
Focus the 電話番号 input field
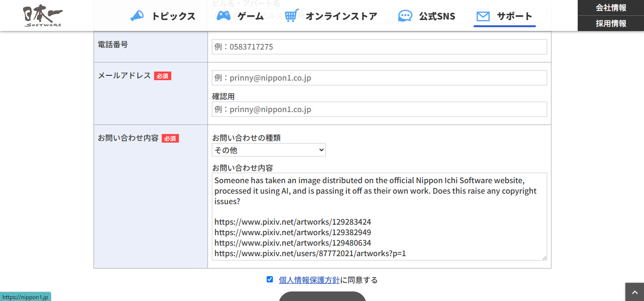pos(379,47)
